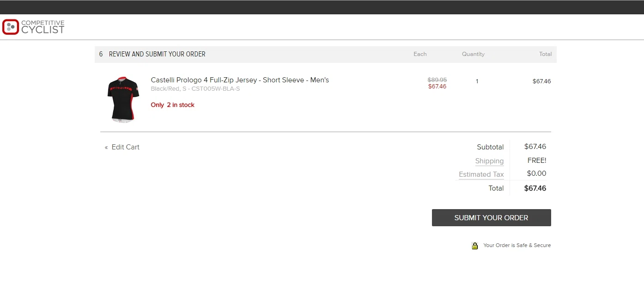Click 'Your Order is Safe & Secure' text
Screen dimensions: 644x291
517,245
